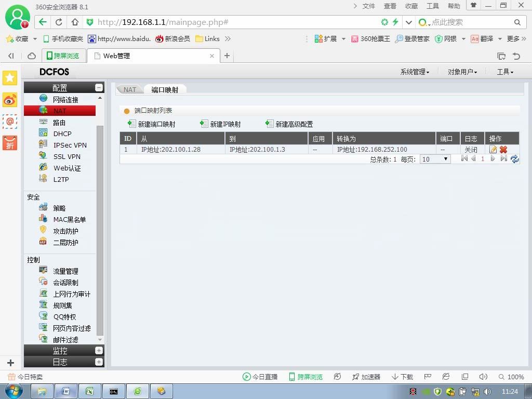Expand the 日志 section
Image resolution: width=532 pixels, height=399 pixels.
[x=99, y=362]
